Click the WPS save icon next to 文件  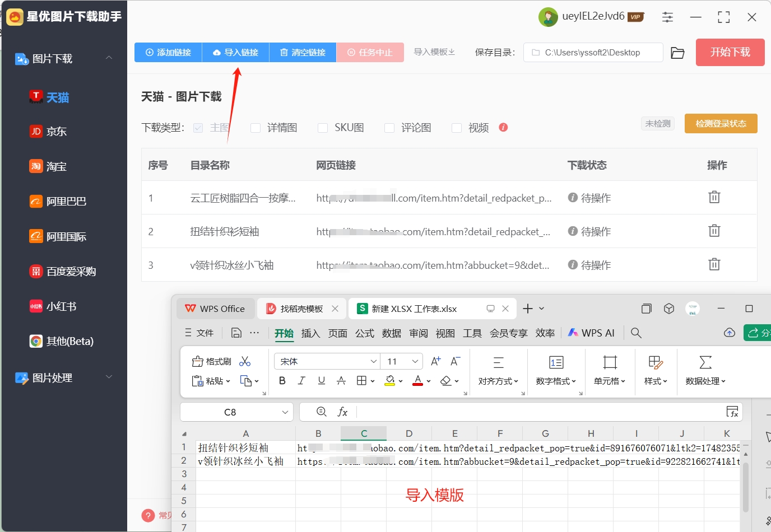(236, 333)
